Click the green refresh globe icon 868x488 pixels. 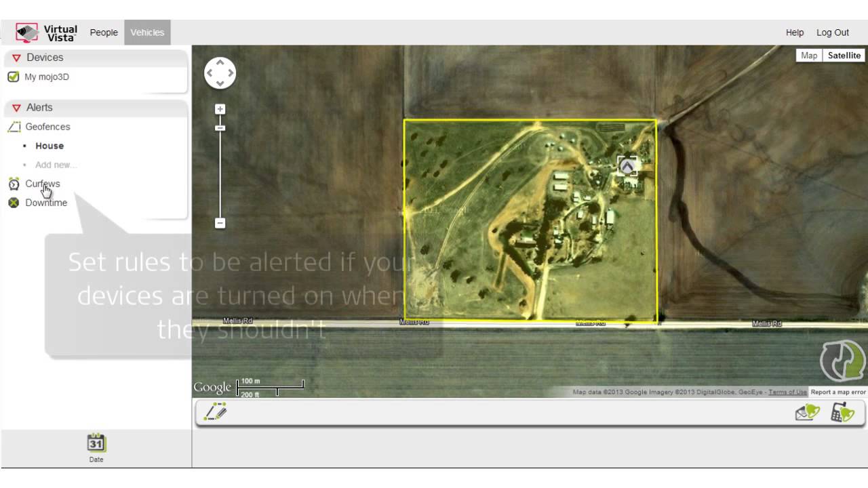[x=843, y=361]
